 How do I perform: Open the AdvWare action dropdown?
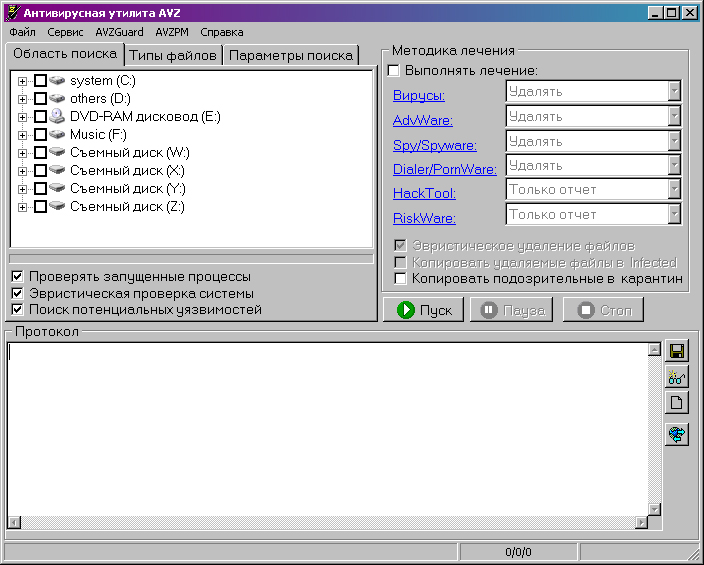tap(674, 117)
